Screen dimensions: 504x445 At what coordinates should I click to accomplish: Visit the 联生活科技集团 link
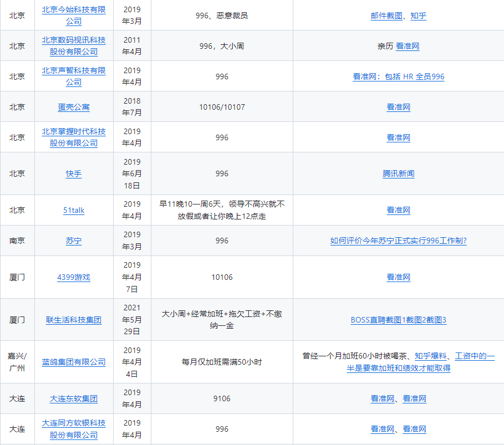(x=74, y=320)
